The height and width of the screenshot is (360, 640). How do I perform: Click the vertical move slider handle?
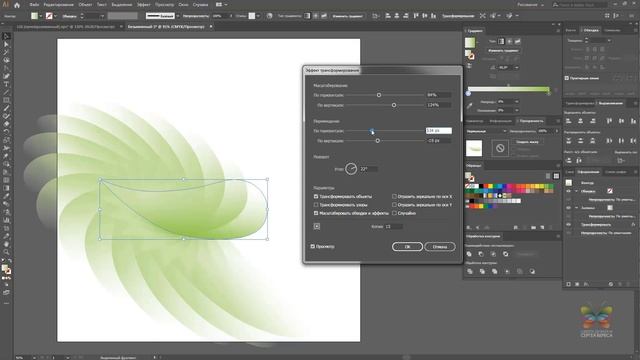click(378, 141)
